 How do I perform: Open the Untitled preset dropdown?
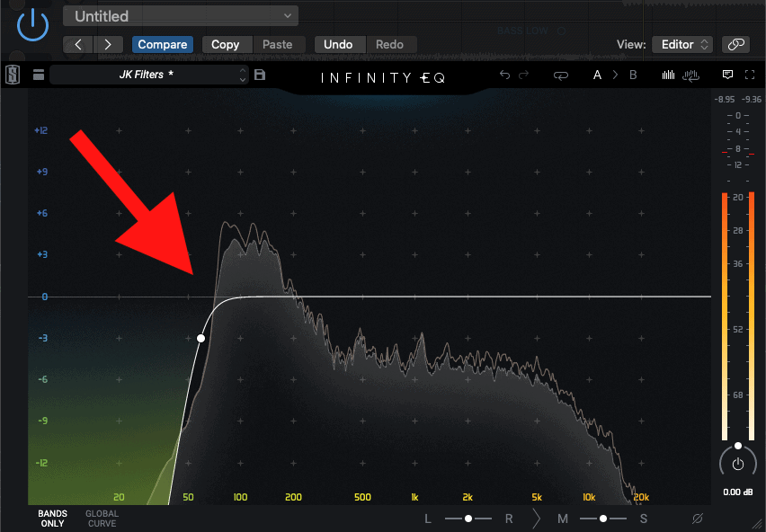tap(181, 16)
